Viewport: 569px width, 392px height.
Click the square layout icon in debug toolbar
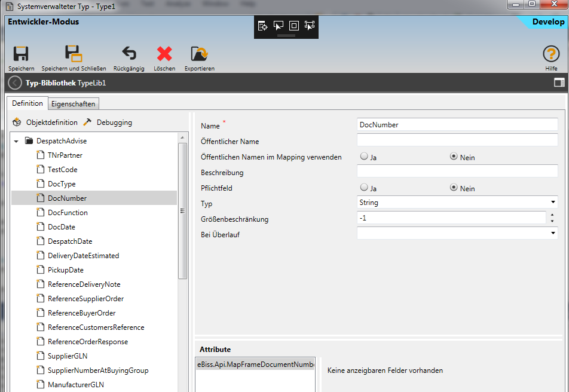coord(294,26)
